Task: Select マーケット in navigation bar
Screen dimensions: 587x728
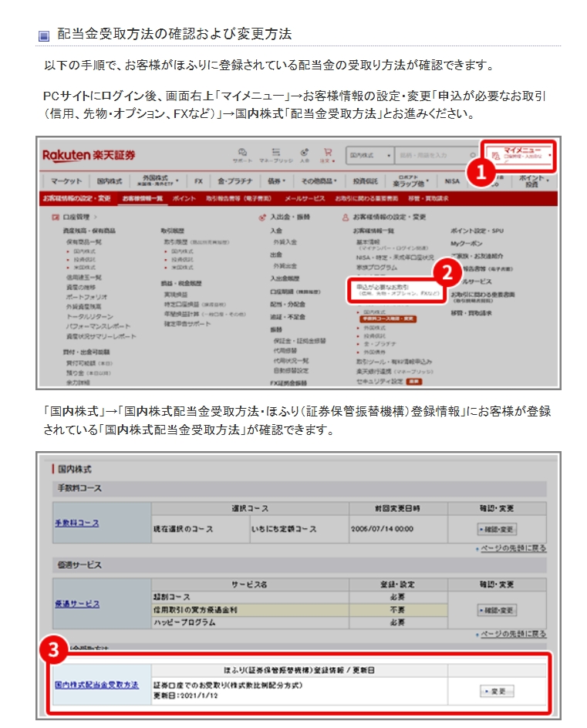Action: pyautogui.click(x=66, y=181)
